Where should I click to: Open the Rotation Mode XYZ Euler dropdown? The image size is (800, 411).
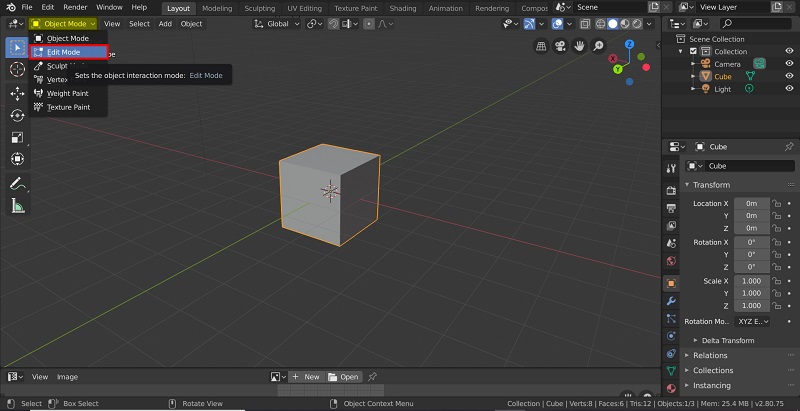[x=752, y=321]
